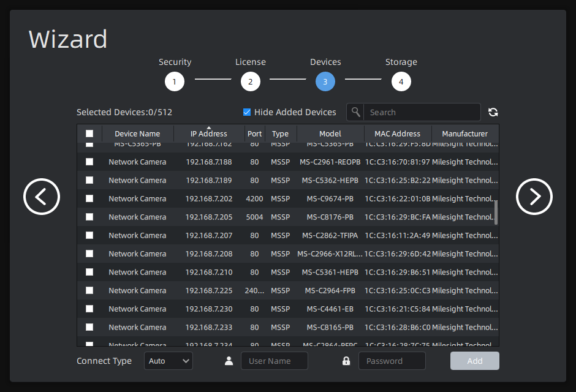Click the MAC Address column header

pyautogui.click(x=397, y=134)
